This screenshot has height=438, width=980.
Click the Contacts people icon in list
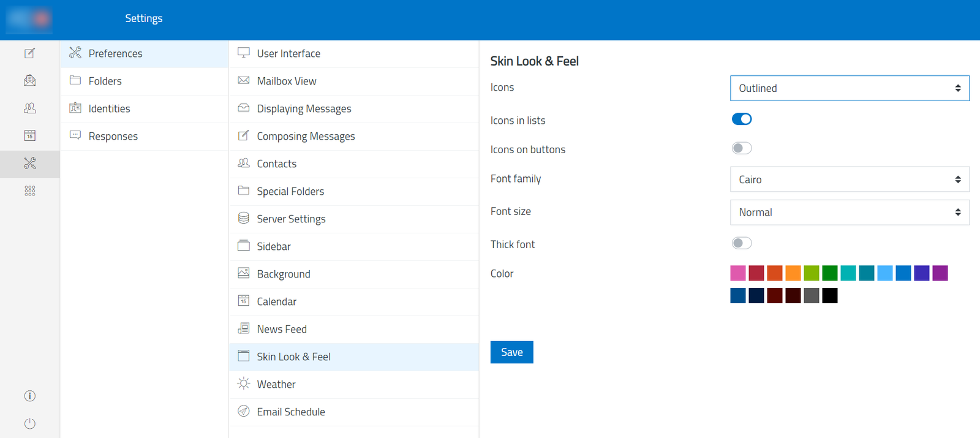[243, 163]
